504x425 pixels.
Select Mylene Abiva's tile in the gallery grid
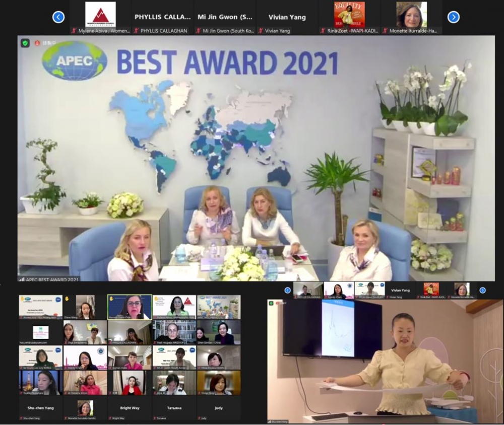click(x=174, y=307)
